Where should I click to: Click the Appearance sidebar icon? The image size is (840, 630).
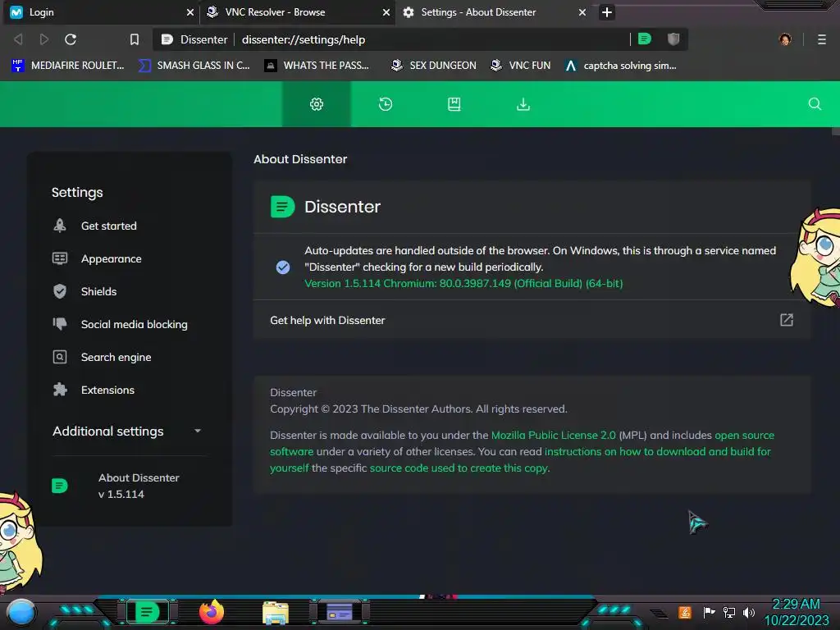pyautogui.click(x=60, y=258)
